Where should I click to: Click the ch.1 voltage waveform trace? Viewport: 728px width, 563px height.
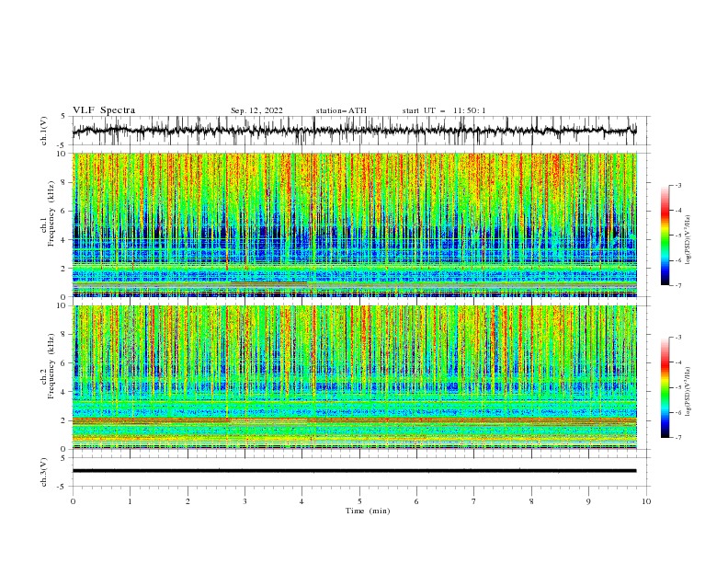(x=354, y=131)
